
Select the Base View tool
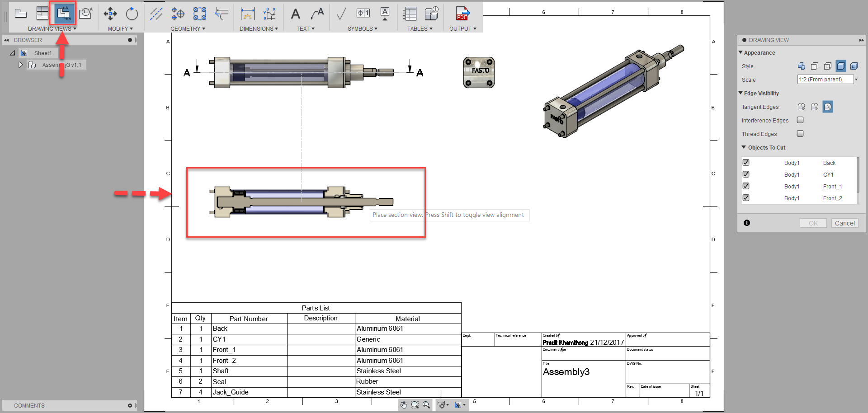click(21, 14)
